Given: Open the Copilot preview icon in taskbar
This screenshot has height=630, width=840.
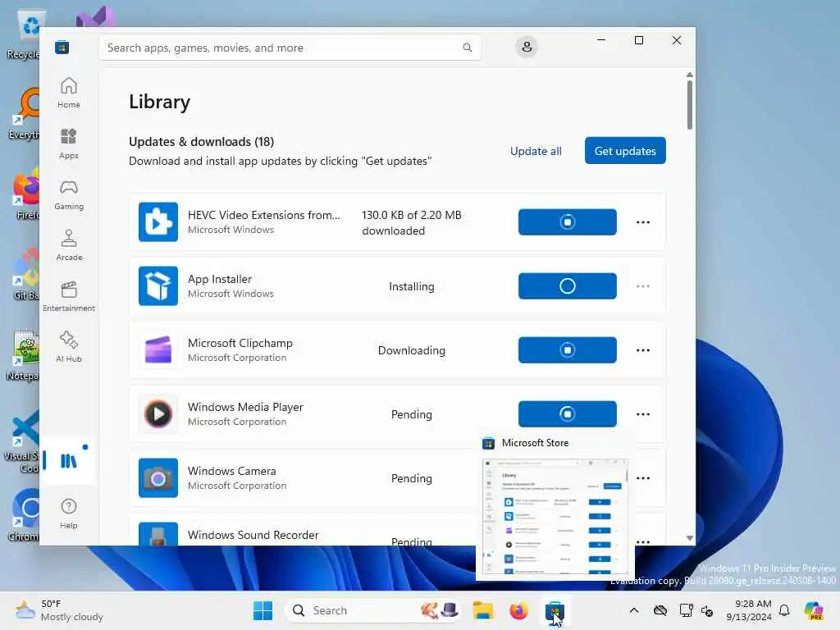Looking at the screenshot, I should click(814, 610).
